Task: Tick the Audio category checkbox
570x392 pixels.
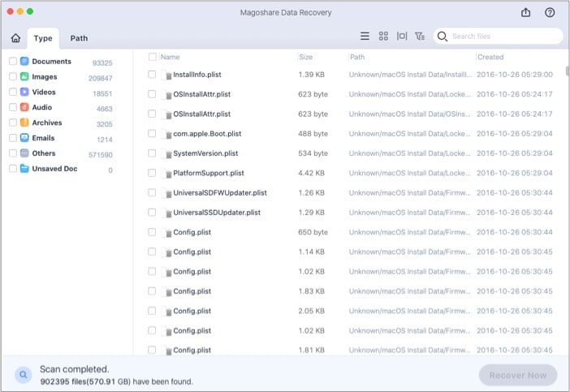Action: coord(13,107)
